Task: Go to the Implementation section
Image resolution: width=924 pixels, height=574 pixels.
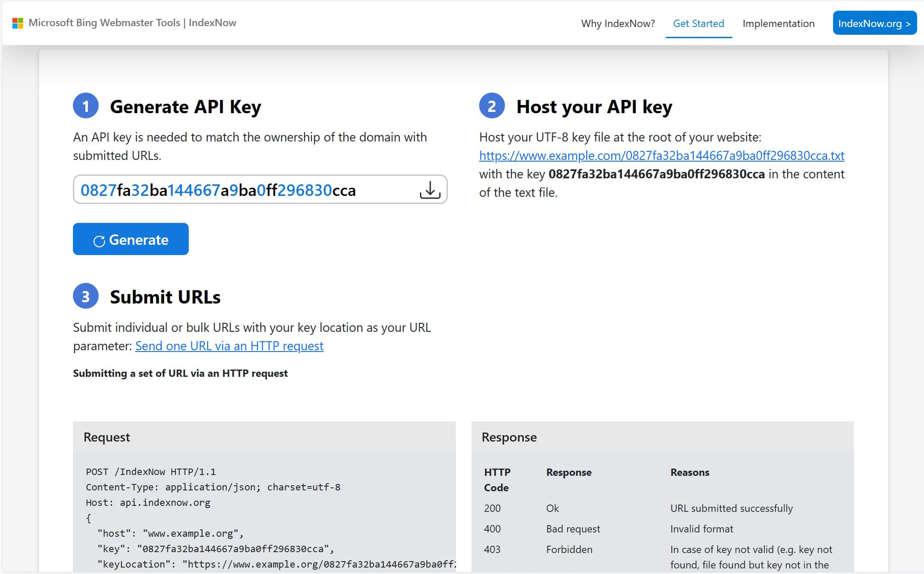Action: click(778, 24)
